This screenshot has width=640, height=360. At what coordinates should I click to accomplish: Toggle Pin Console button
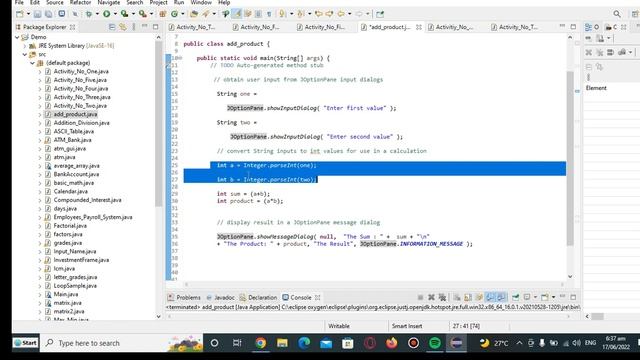516,297
